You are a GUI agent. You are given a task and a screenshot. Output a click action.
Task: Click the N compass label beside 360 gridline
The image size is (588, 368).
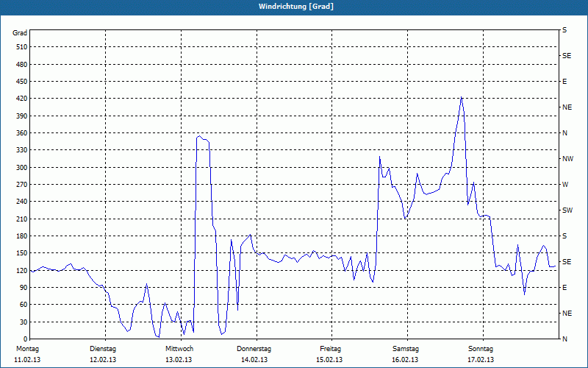(x=564, y=133)
